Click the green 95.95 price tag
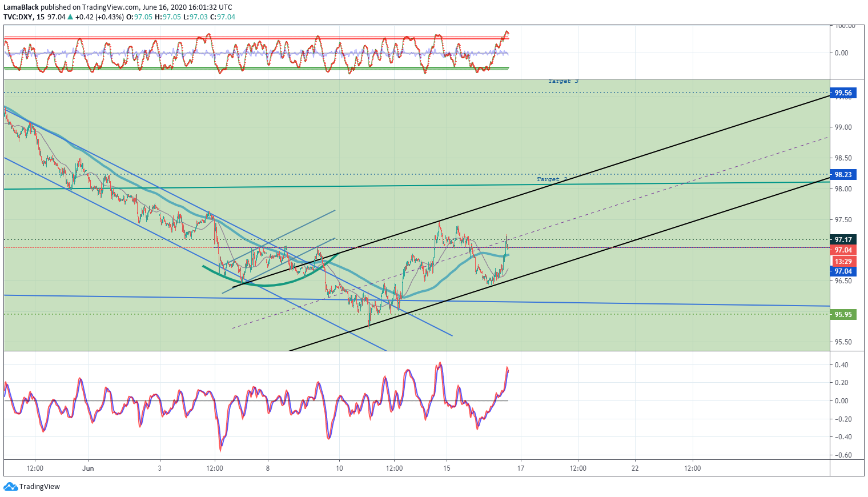The height and width of the screenshot is (497, 868). (x=843, y=315)
